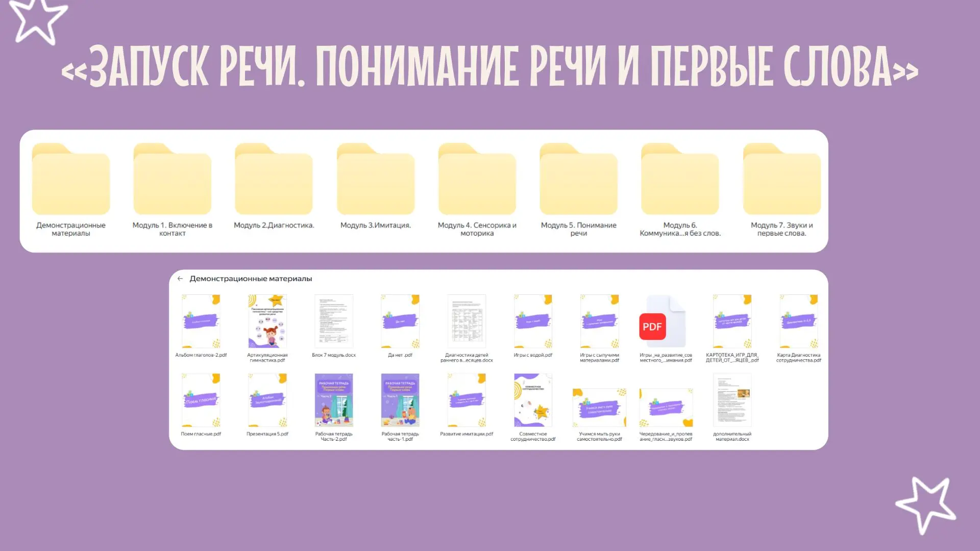Open the Модуль 6. Коммуника...я без слов folder
The image size is (980, 551).
click(680, 179)
